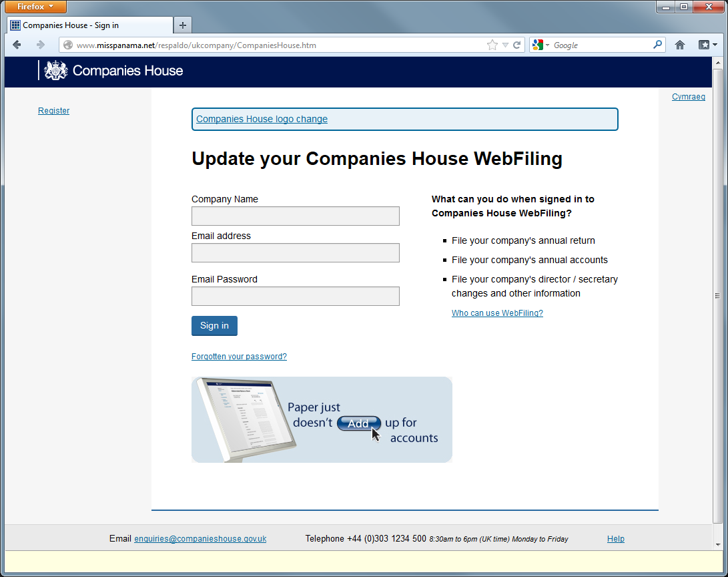Email enquiries@companieshouse.gov.uk link
The width and height of the screenshot is (728, 577).
tap(200, 538)
